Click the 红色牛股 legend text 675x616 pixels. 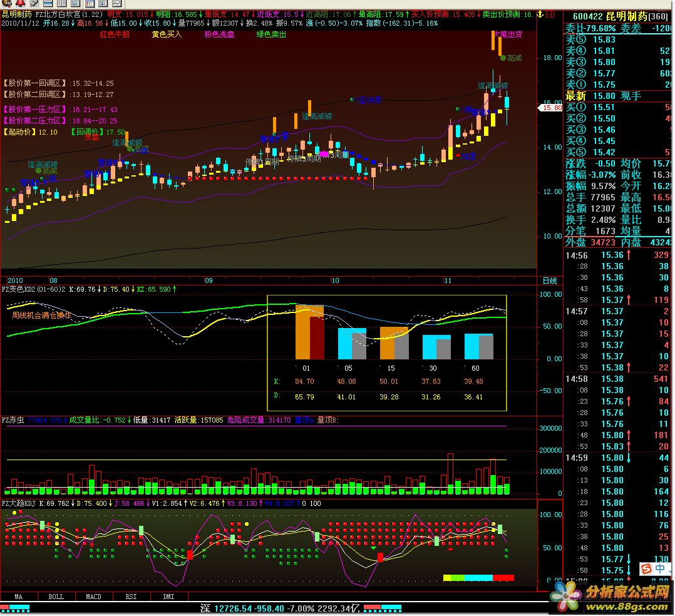point(115,34)
